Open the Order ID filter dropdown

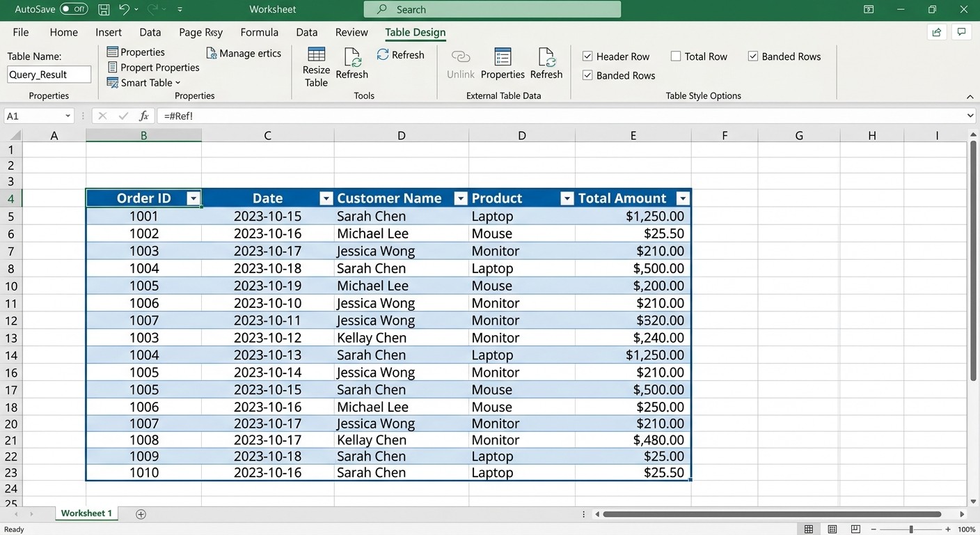(x=193, y=199)
